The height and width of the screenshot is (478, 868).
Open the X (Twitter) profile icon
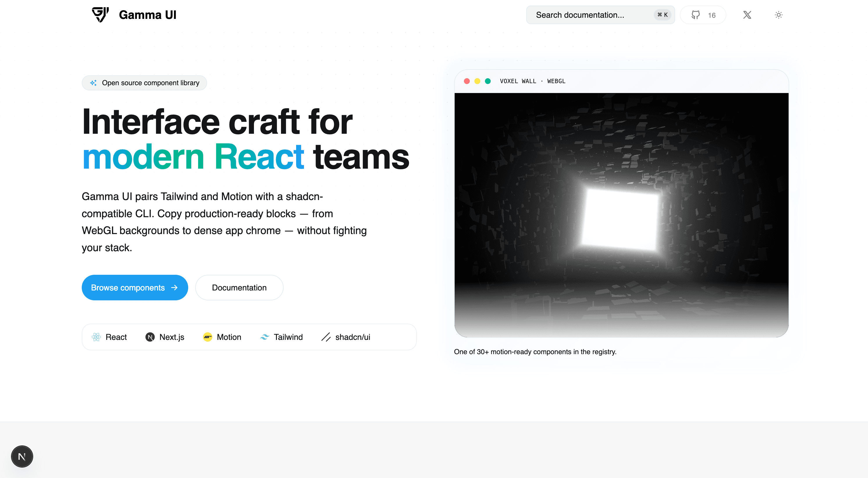(747, 15)
